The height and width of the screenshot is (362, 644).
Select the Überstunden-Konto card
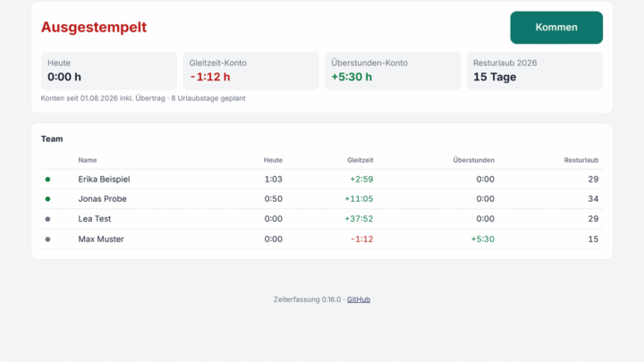393,71
